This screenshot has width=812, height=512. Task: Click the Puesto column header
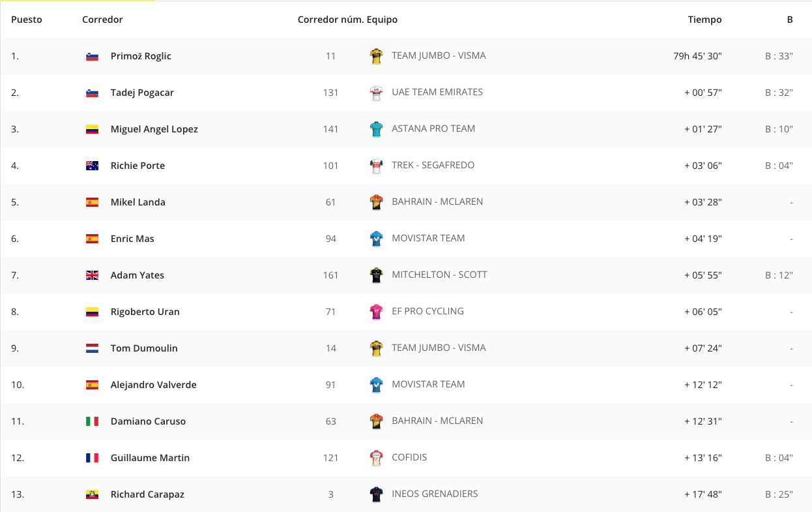27,20
